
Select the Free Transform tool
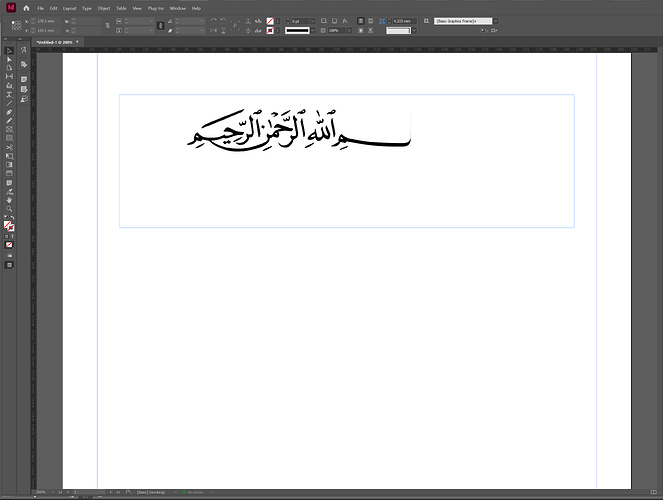pyautogui.click(x=9, y=156)
